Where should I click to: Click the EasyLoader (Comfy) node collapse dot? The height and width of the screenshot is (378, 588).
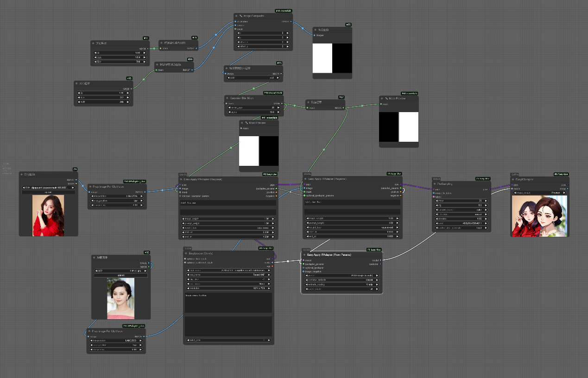coord(187,253)
